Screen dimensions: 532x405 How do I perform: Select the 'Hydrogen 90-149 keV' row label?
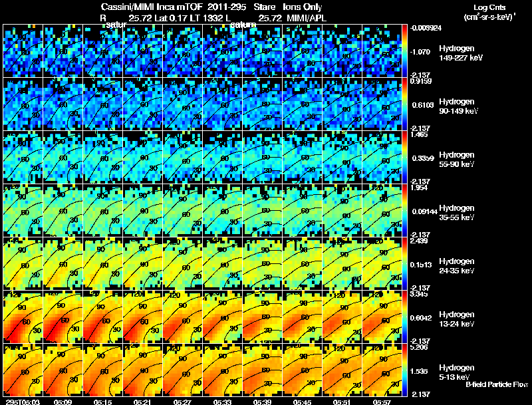(x=459, y=106)
